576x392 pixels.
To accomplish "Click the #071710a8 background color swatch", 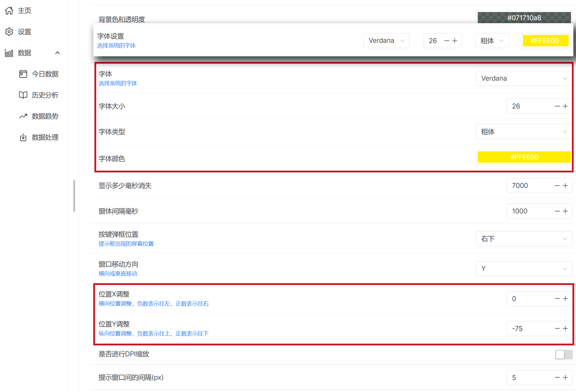I will [524, 18].
